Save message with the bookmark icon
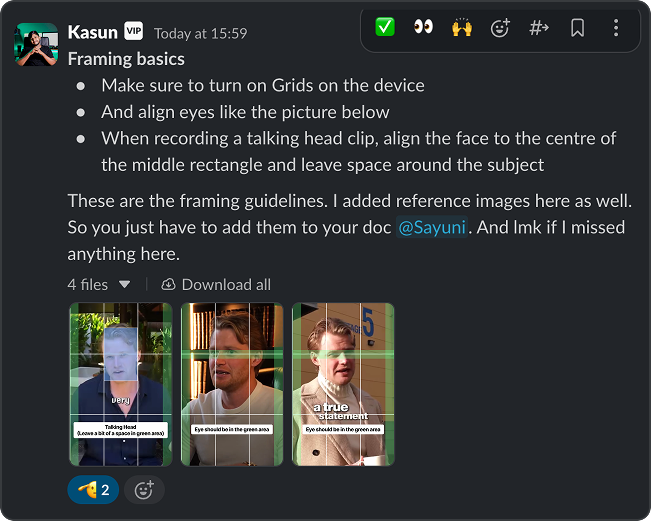 tap(577, 28)
